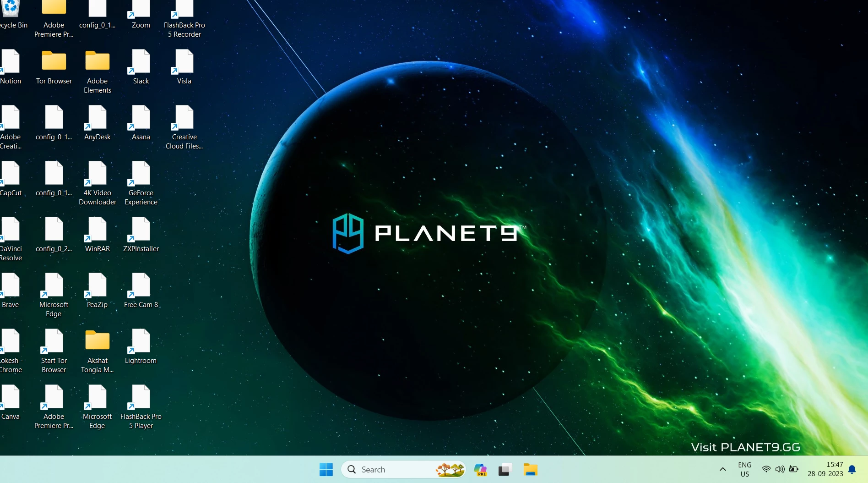Open volume control in system tray

point(780,469)
